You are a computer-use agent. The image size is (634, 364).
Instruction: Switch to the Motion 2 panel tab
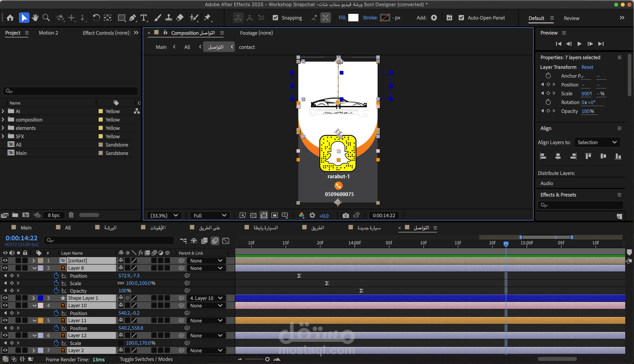(48, 33)
